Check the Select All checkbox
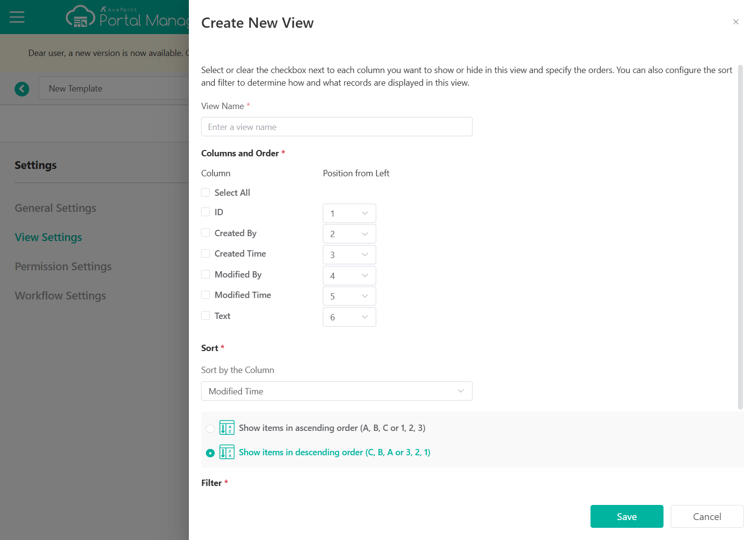 [205, 193]
